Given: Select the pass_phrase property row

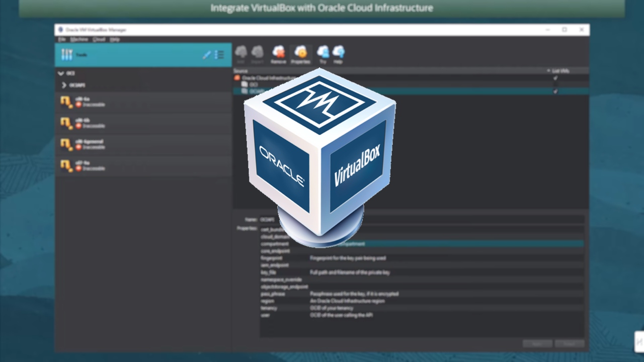Looking at the screenshot, I should [x=422, y=294].
